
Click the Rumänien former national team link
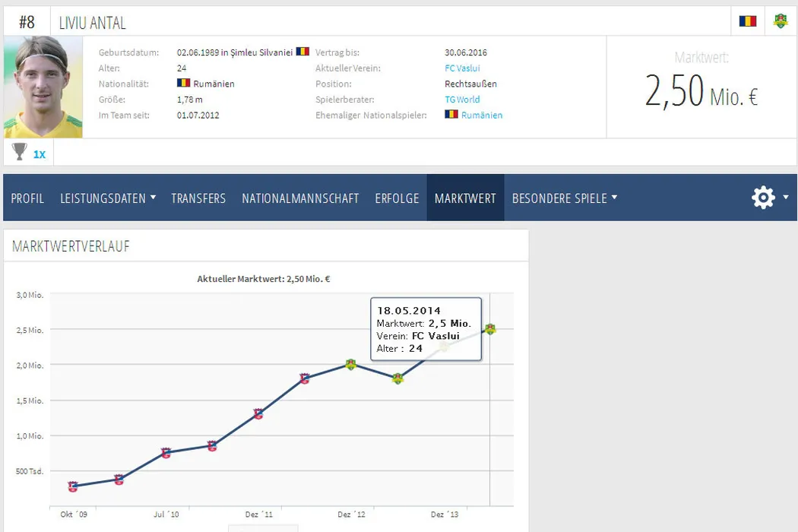[481, 116]
